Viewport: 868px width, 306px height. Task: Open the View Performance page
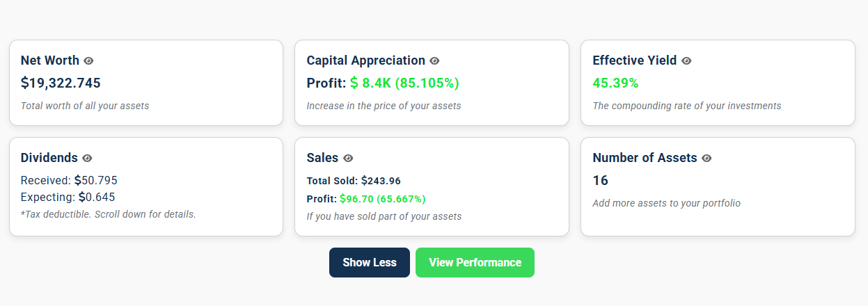pyautogui.click(x=475, y=263)
